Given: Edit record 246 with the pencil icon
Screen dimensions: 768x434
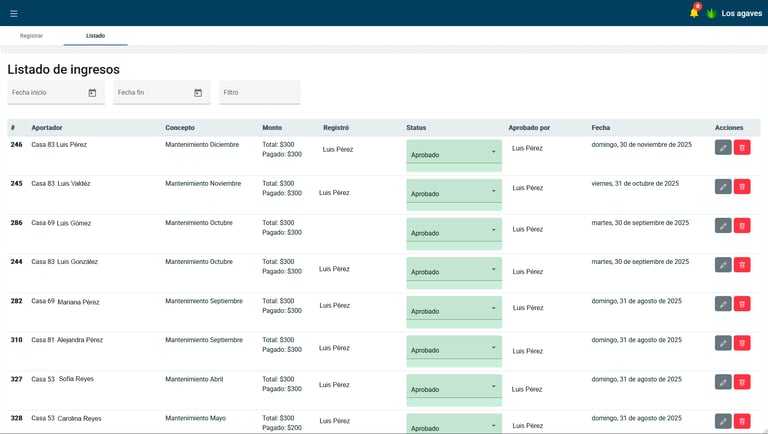Looking at the screenshot, I should pyautogui.click(x=723, y=147).
